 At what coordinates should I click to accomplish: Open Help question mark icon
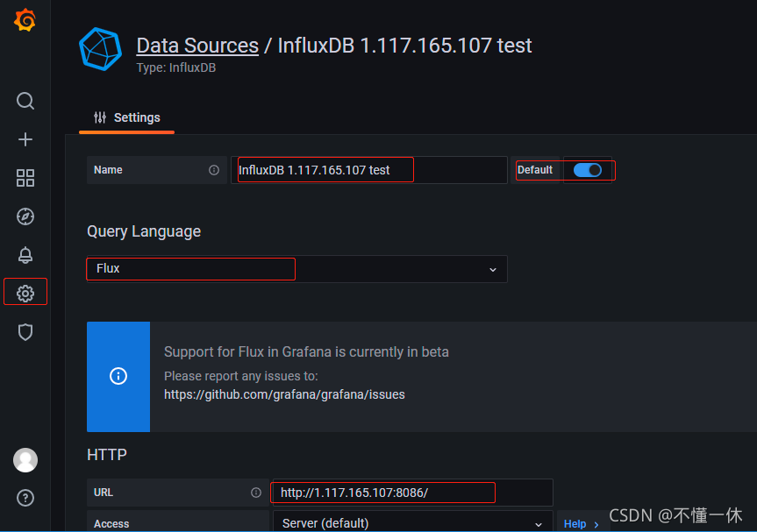point(25,498)
